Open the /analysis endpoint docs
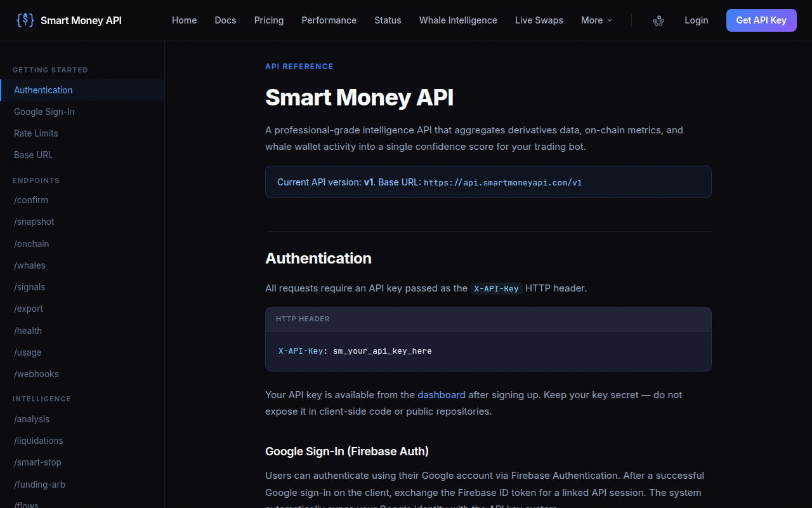 [82, 419]
